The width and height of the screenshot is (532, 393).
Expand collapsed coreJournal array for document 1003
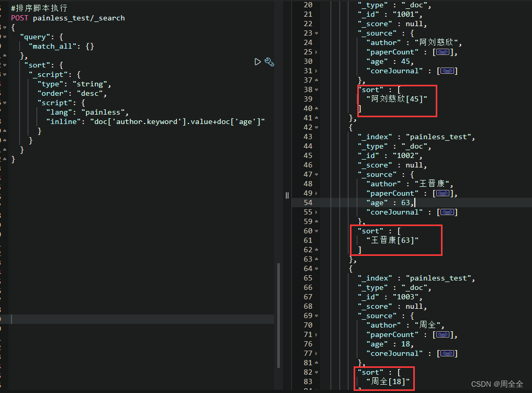pos(447,353)
